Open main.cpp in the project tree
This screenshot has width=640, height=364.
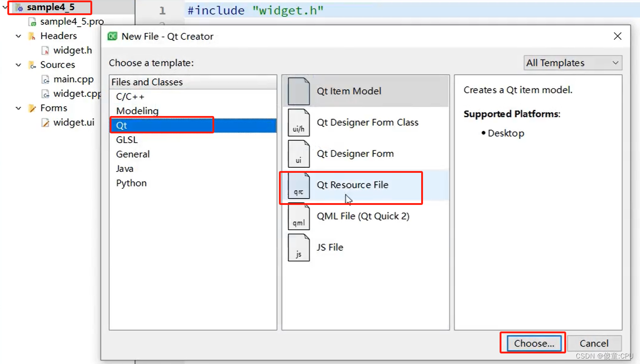73,79
